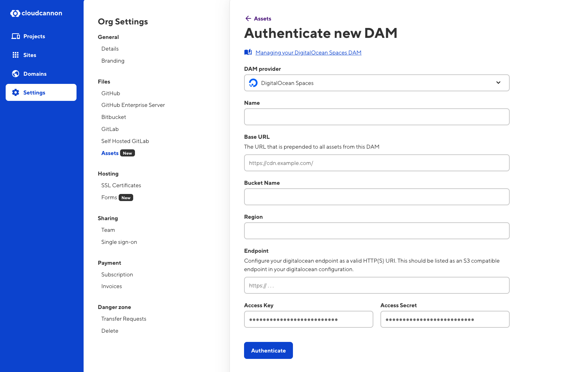This screenshot has width=588, height=372.
Task: Go to GitHub Enterprise Server settings
Action: [x=133, y=105]
